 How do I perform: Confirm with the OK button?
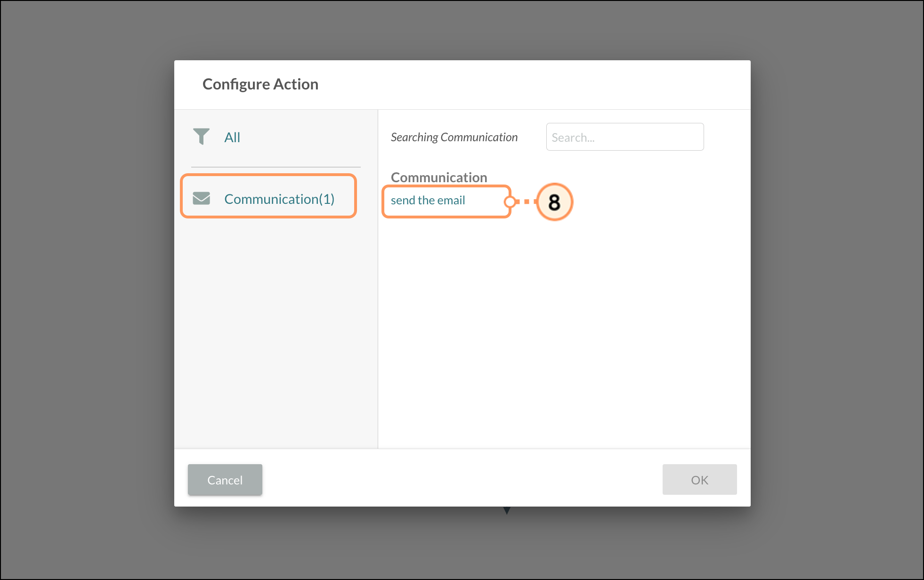(x=699, y=480)
